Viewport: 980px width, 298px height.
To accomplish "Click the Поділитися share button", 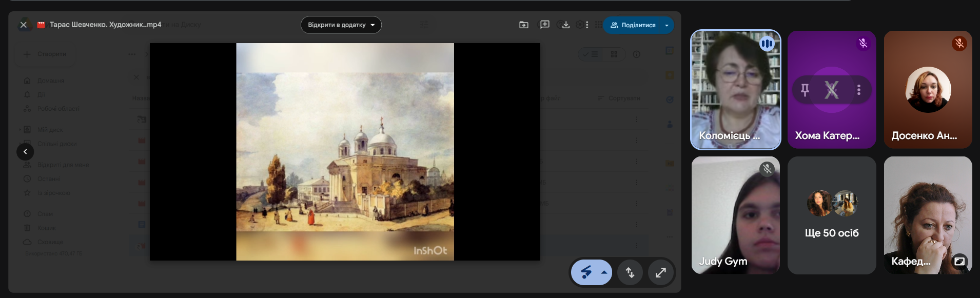I will [x=633, y=25].
